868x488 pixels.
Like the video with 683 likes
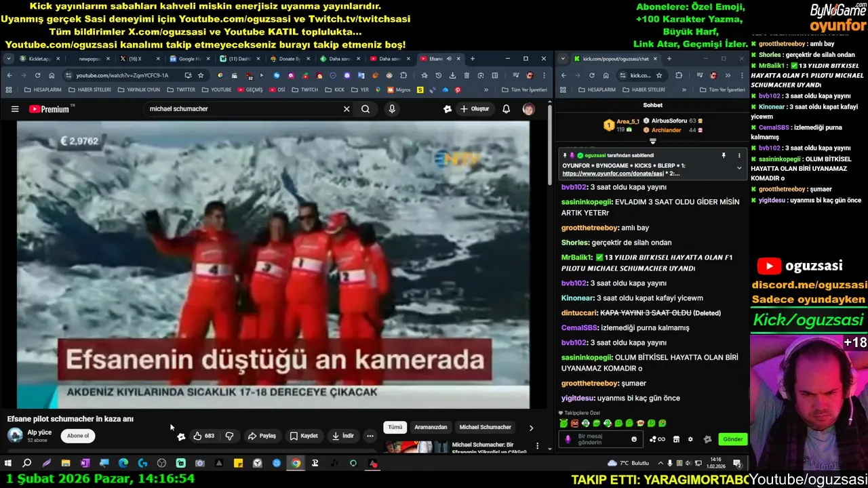pos(203,436)
